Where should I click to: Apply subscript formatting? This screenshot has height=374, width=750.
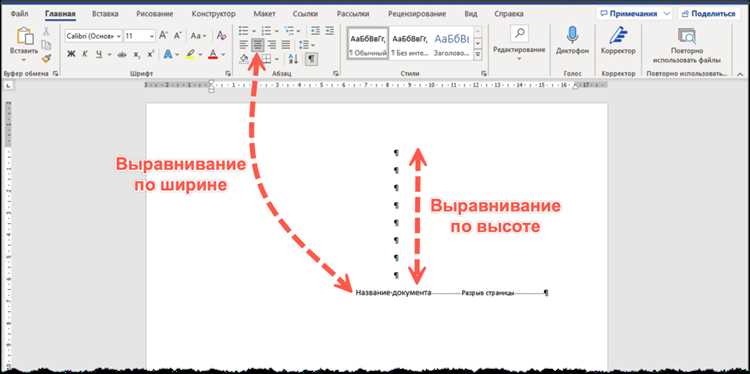point(136,54)
